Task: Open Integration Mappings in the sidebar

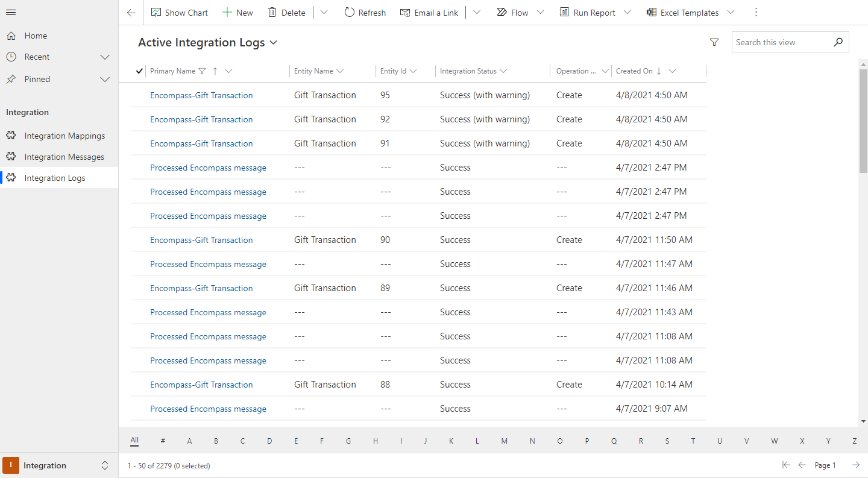Action: (x=64, y=136)
